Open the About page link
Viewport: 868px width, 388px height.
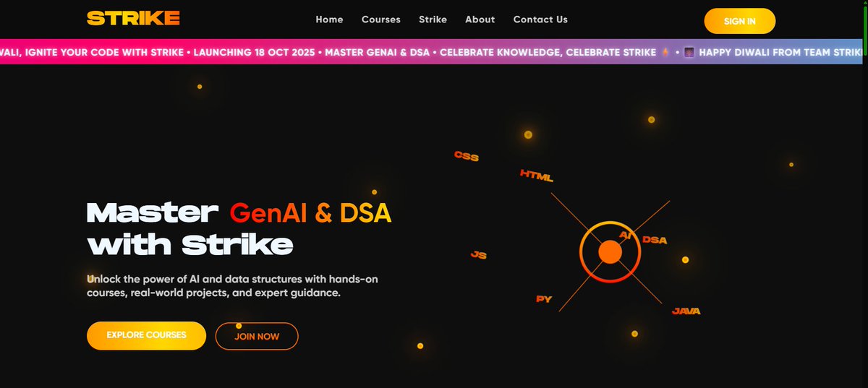click(x=480, y=20)
